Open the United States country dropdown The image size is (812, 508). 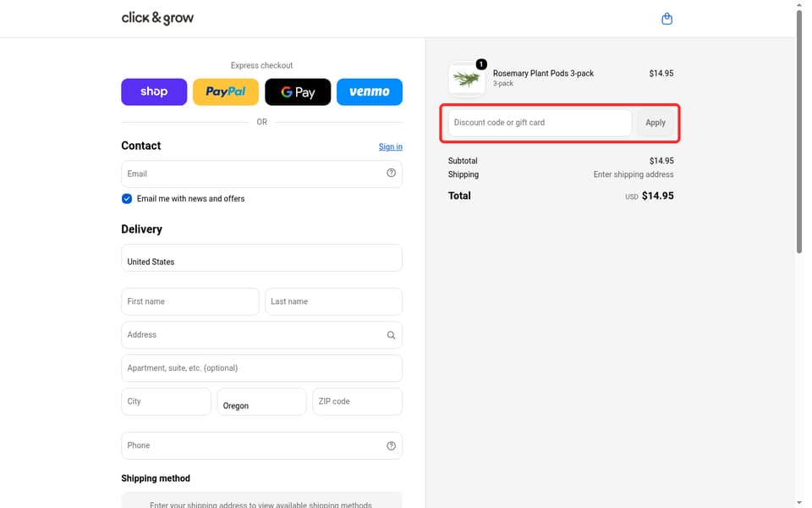(x=261, y=257)
